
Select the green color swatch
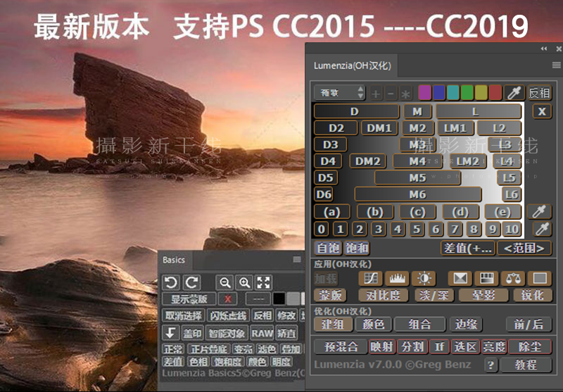[467, 93]
